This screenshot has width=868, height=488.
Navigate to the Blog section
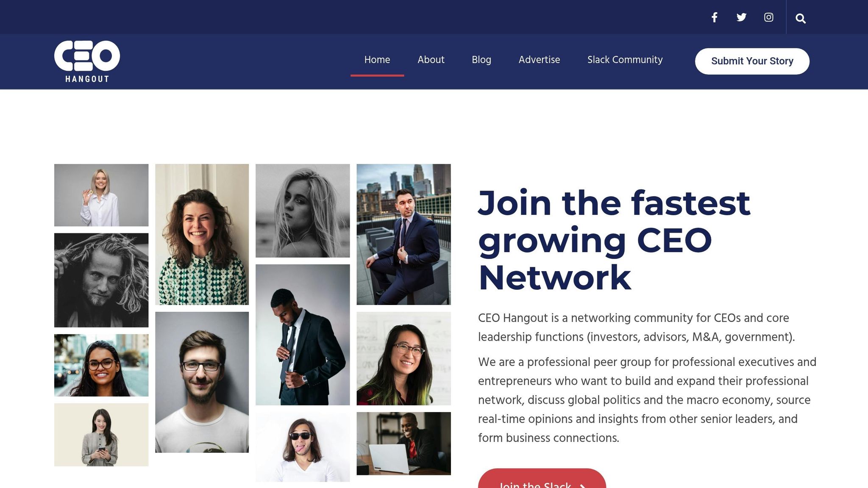tap(481, 60)
